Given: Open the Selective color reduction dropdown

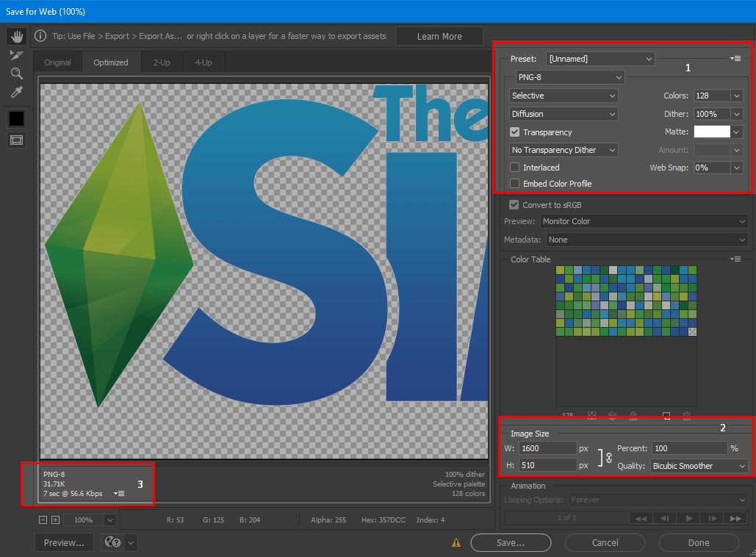Looking at the screenshot, I should (564, 96).
